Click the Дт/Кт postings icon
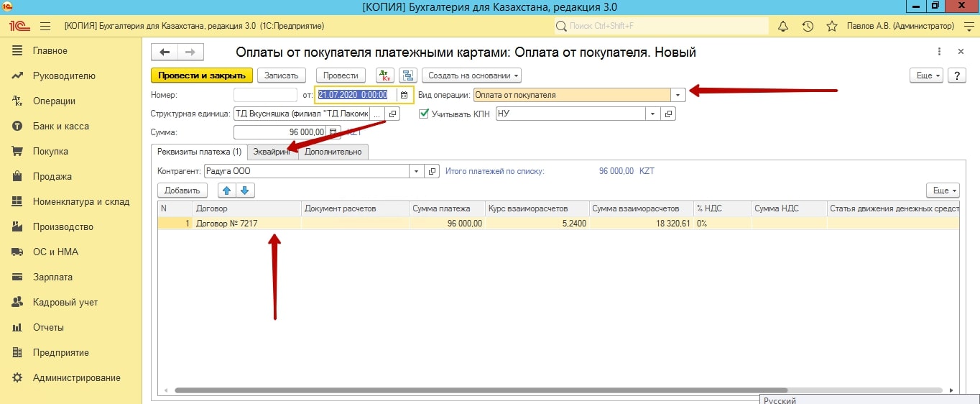This screenshot has height=404, width=980. point(385,75)
